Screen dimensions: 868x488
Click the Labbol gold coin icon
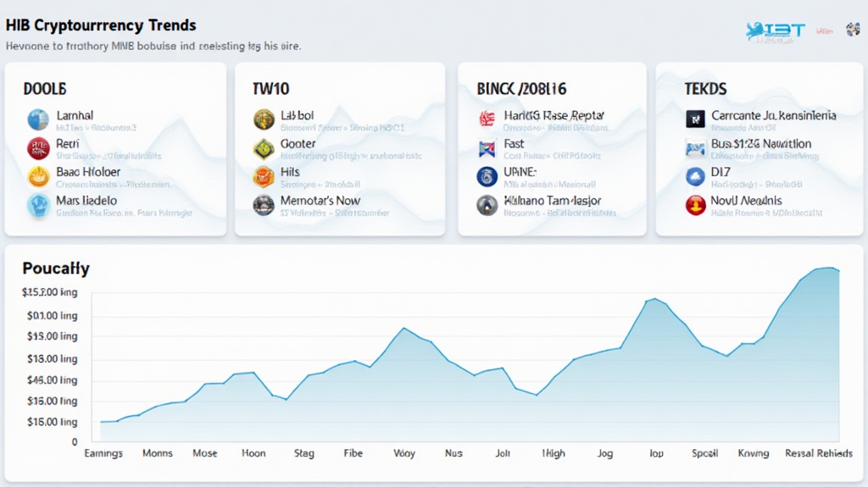[x=262, y=120]
